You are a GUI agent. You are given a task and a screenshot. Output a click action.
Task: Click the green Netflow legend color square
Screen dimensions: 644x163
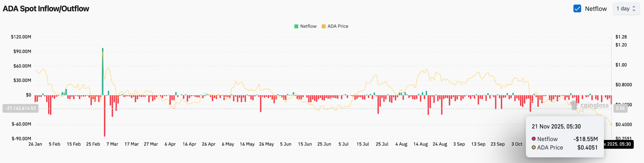point(296,26)
